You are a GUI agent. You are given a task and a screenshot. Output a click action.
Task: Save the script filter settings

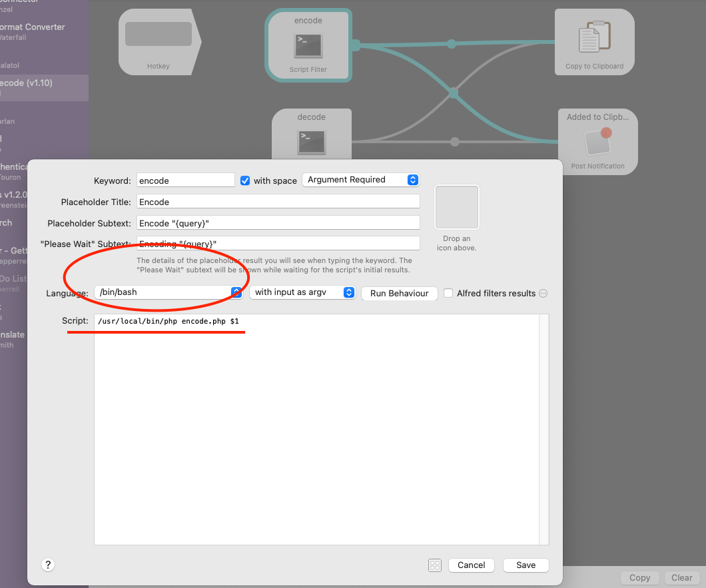pos(526,565)
